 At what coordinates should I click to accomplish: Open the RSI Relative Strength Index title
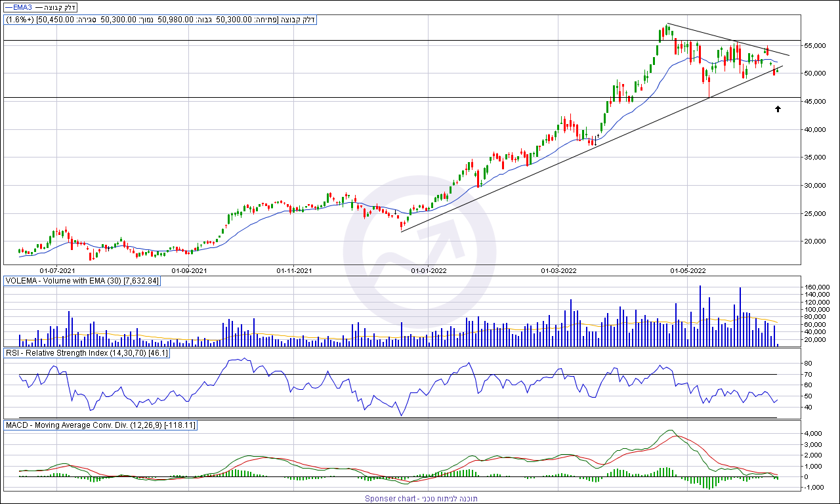pos(87,353)
